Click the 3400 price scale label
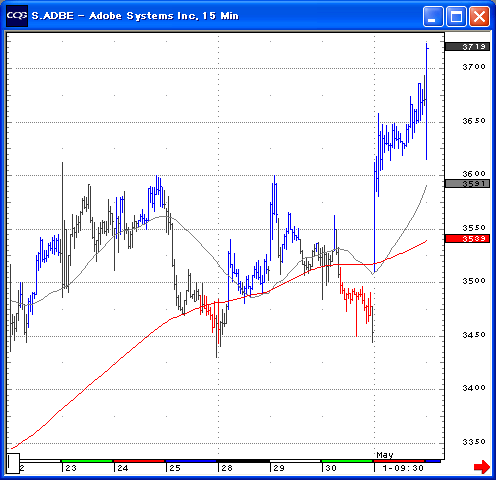The width and height of the screenshot is (496, 480). click(x=474, y=388)
